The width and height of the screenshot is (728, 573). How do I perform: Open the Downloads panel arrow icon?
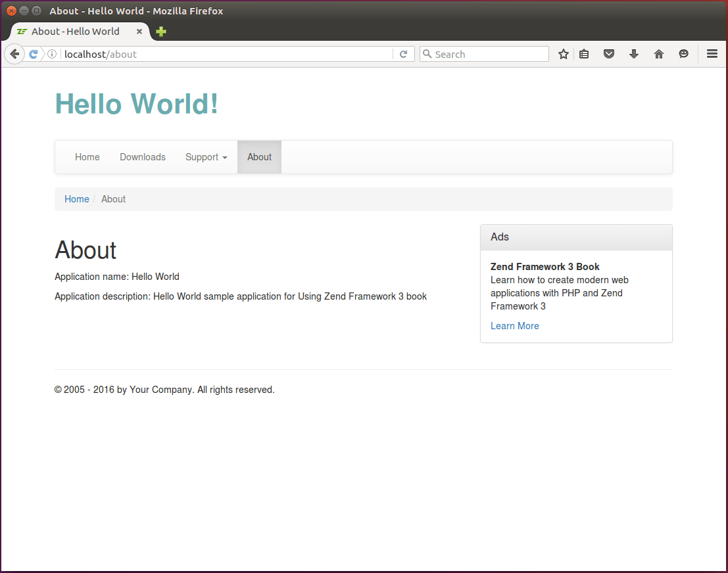coord(633,54)
